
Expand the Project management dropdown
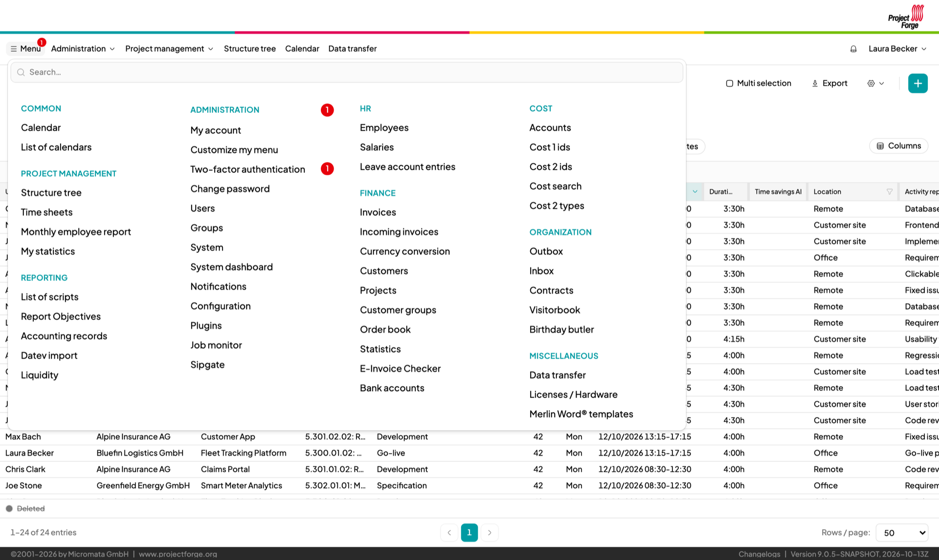pos(169,49)
